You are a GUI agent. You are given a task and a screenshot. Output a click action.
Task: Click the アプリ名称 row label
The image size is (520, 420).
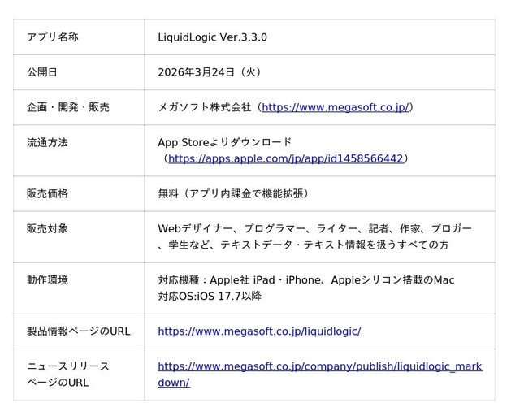[53, 37]
